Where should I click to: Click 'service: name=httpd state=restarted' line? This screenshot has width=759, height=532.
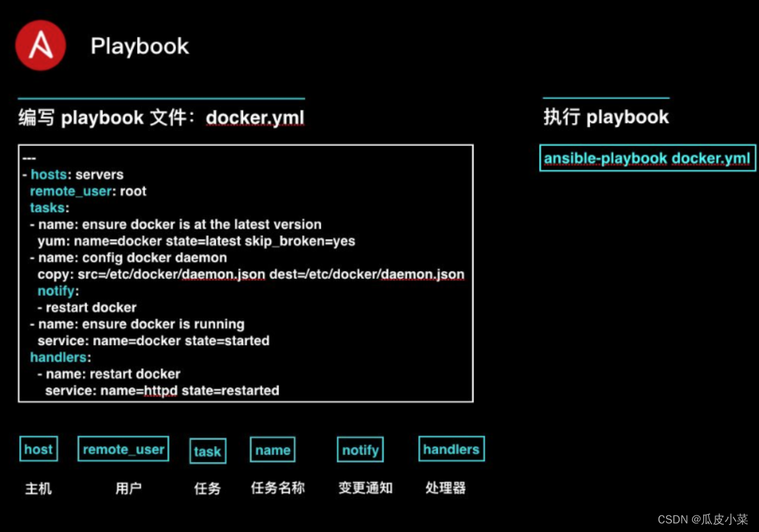(162, 391)
